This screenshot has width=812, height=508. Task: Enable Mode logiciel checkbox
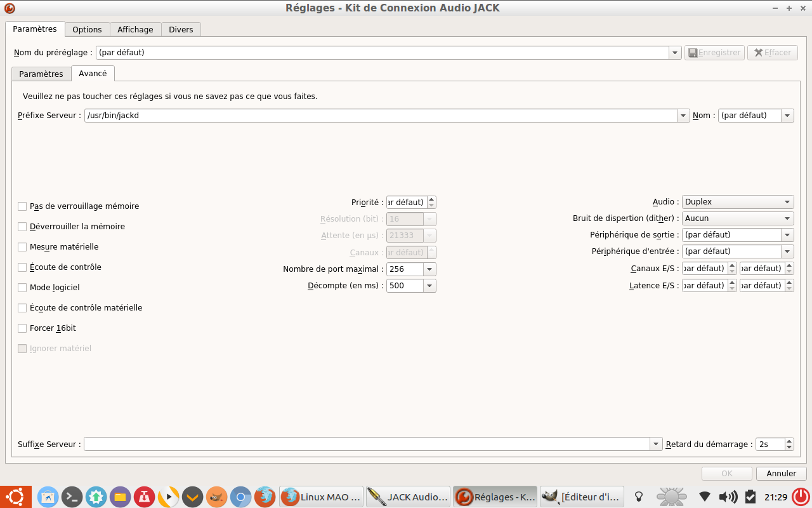[22, 288]
